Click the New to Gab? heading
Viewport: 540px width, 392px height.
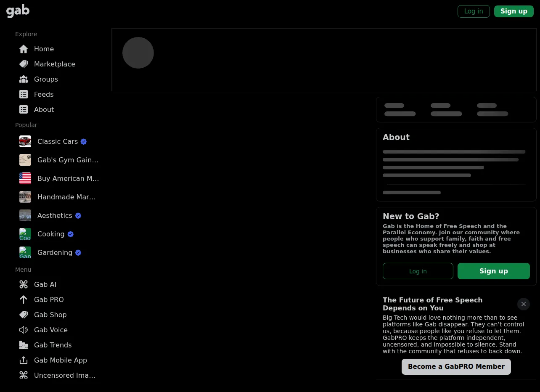[x=411, y=216]
